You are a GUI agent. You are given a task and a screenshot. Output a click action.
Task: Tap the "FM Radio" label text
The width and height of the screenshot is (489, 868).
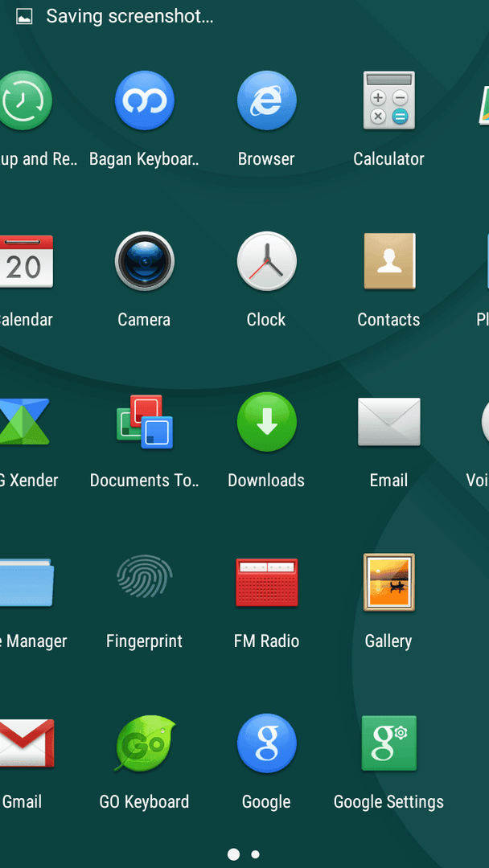click(266, 641)
